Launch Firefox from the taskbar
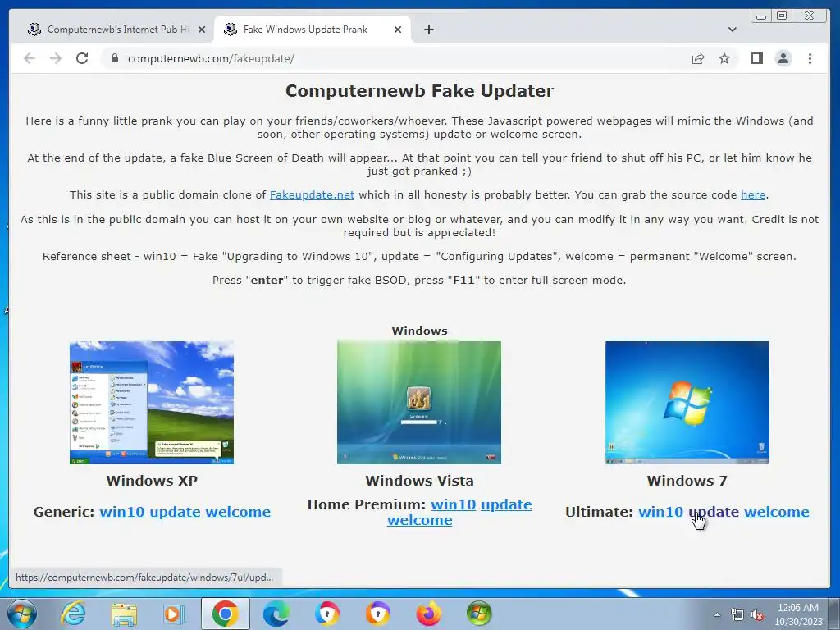The width and height of the screenshot is (840, 630). click(x=428, y=614)
